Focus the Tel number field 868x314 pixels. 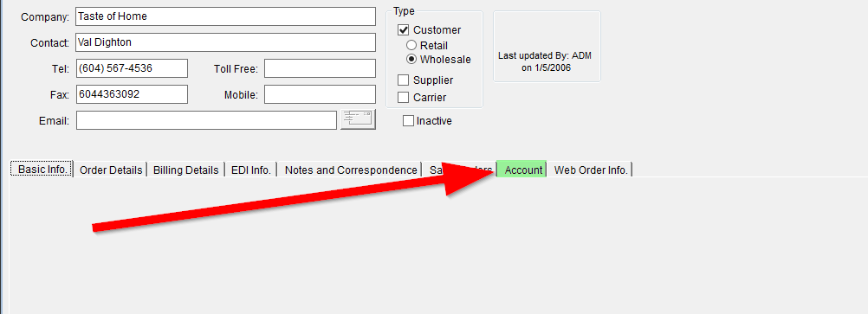pos(132,68)
